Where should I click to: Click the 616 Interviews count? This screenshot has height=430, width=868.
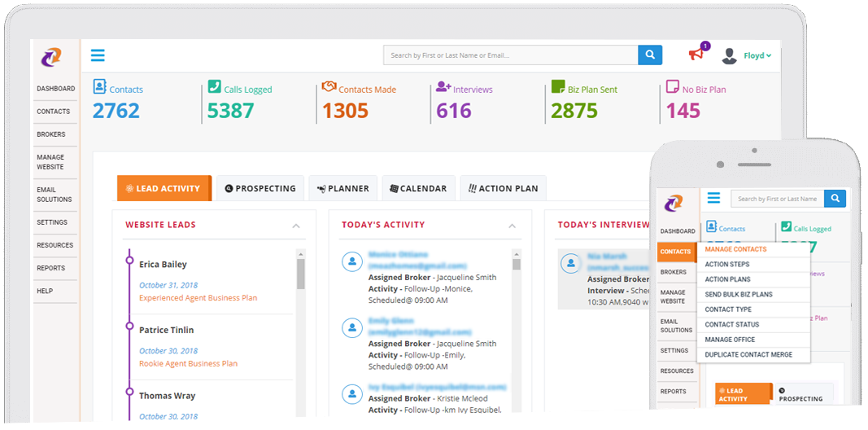(x=454, y=111)
